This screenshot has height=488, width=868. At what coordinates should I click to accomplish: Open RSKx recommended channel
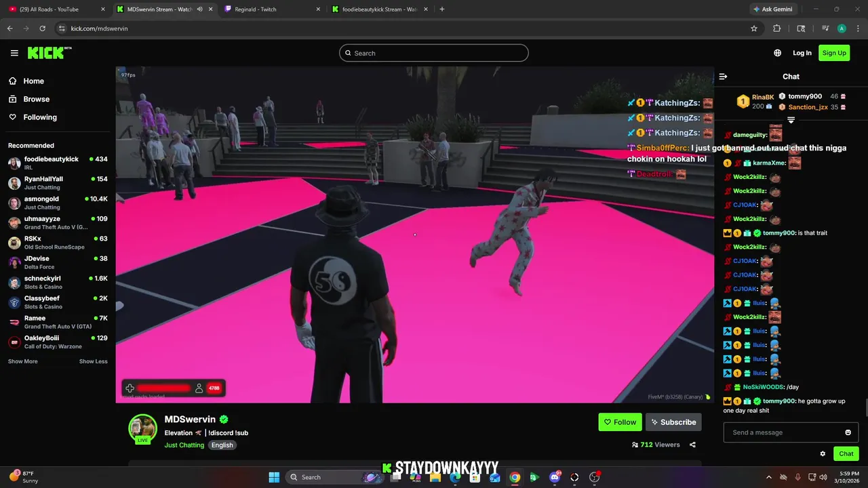click(58, 243)
